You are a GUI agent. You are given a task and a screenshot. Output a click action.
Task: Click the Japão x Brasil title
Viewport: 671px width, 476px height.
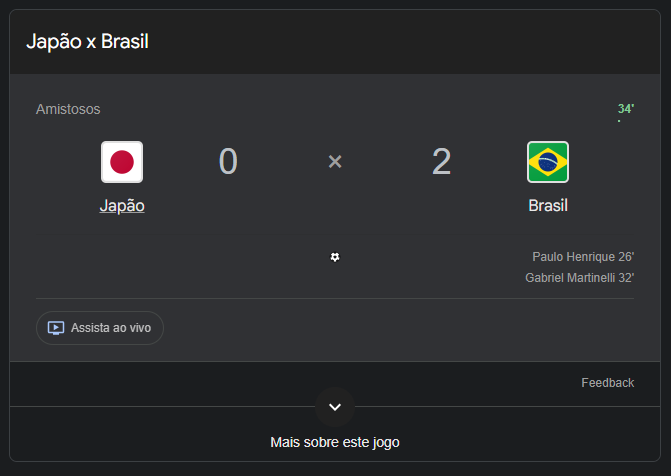coord(87,42)
